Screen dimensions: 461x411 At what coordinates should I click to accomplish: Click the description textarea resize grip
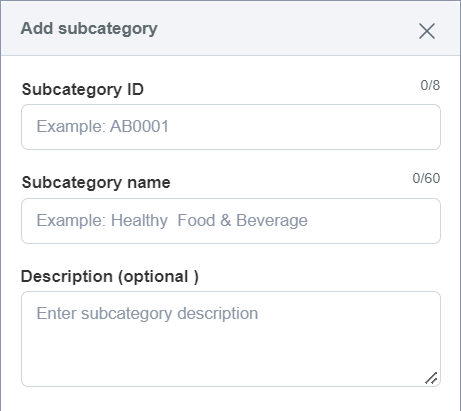click(431, 378)
